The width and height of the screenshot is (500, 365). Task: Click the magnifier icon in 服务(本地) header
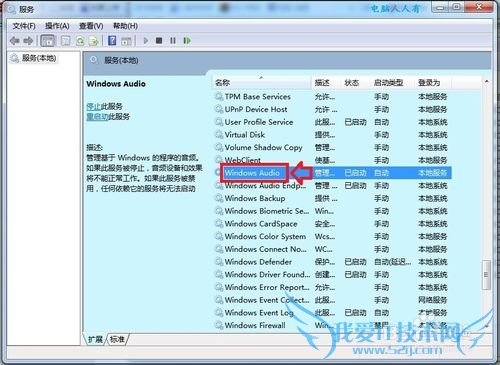(94, 60)
